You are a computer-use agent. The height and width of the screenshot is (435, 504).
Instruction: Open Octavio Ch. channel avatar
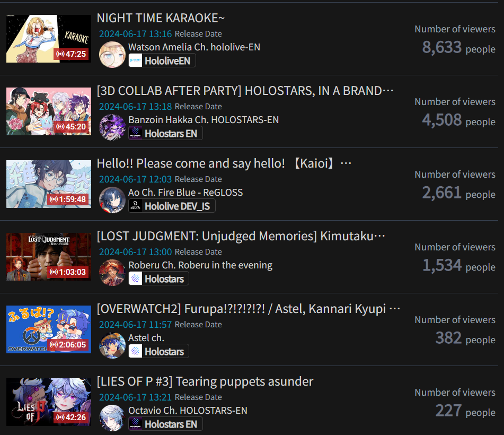[x=112, y=418]
